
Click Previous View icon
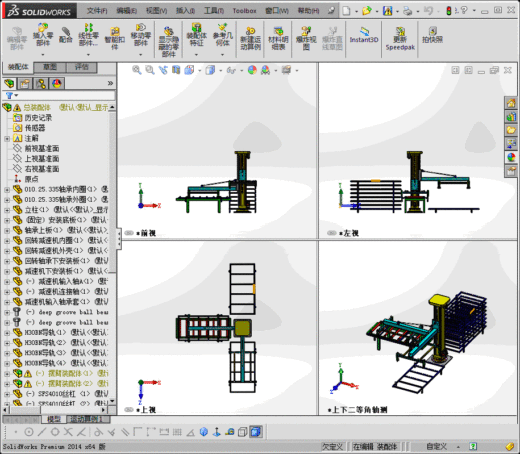tap(163, 70)
